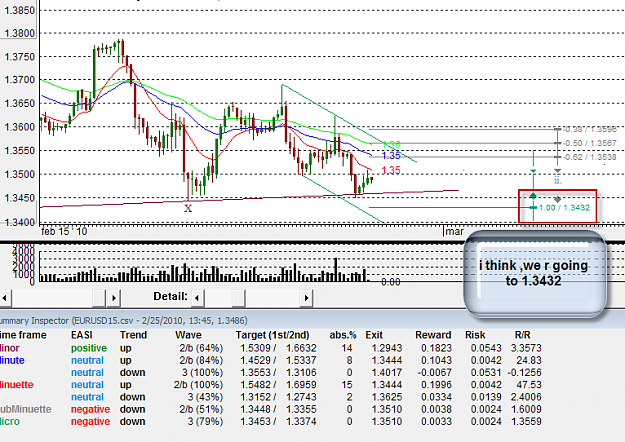Click the 1.6959 second target value

[301, 385]
